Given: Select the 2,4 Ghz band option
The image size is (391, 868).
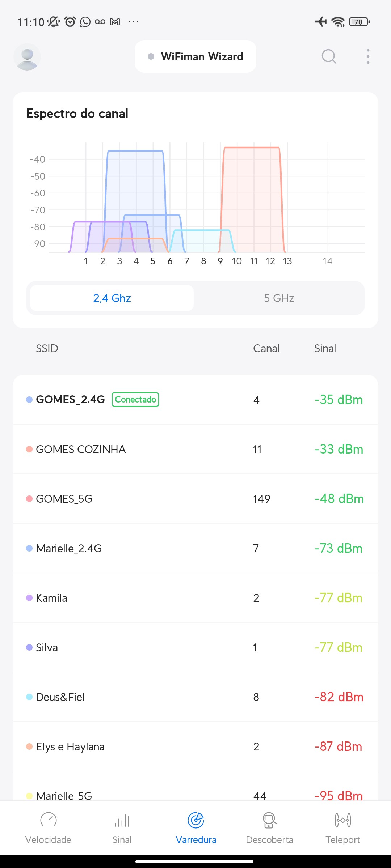Looking at the screenshot, I should coord(112,298).
